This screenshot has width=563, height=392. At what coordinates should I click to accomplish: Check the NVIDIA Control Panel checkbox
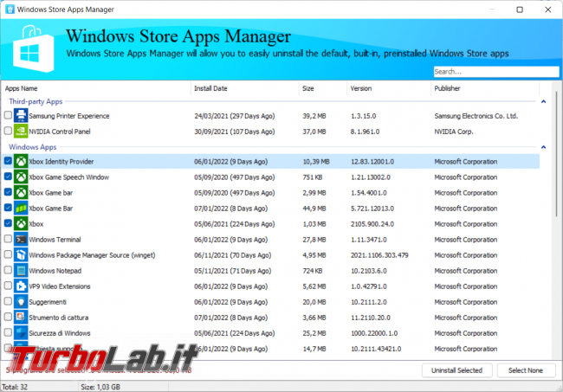(8, 131)
